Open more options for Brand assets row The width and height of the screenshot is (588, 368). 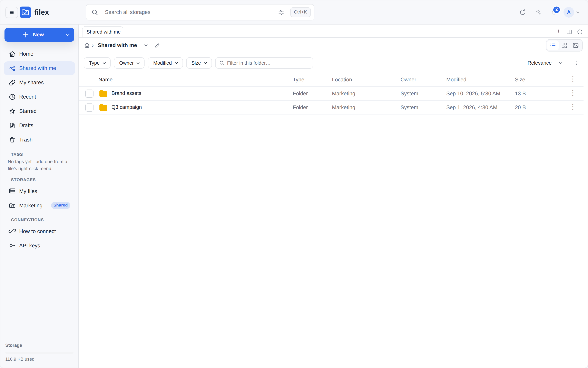coord(573,93)
